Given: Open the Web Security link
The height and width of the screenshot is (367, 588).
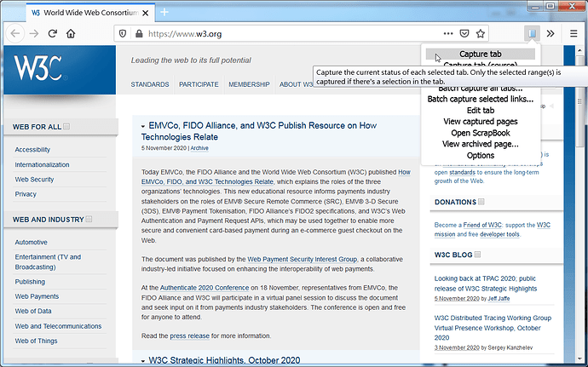Looking at the screenshot, I should (34, 180).
